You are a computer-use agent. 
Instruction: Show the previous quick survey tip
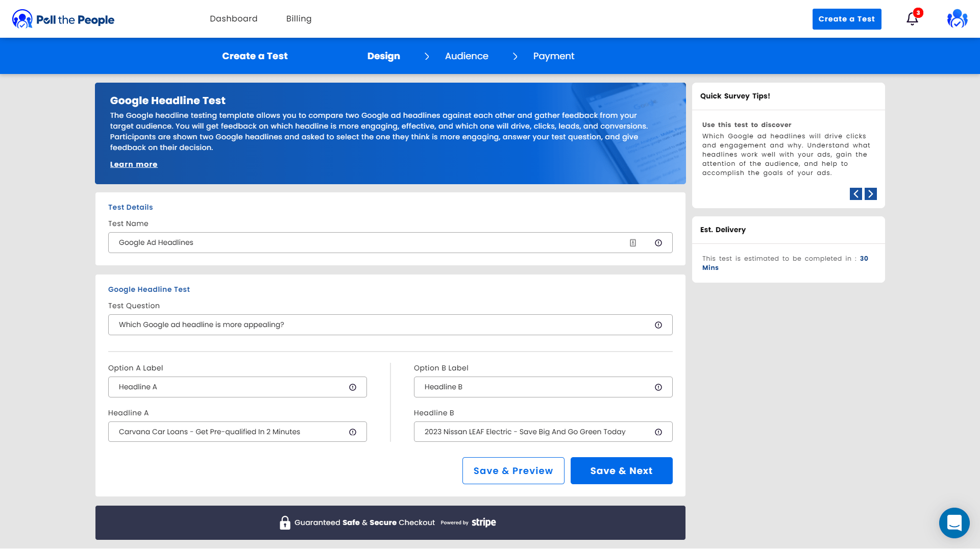[x=856, y=194]
